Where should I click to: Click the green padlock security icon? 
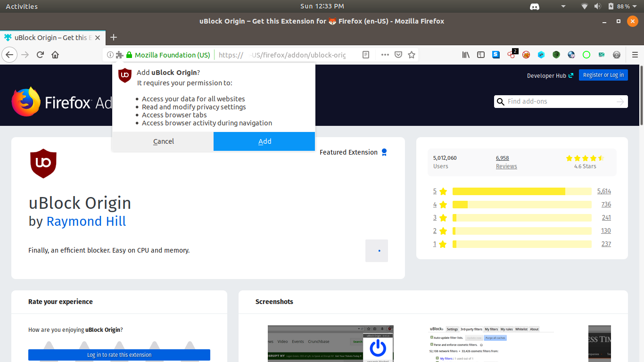tap(129, 55)
